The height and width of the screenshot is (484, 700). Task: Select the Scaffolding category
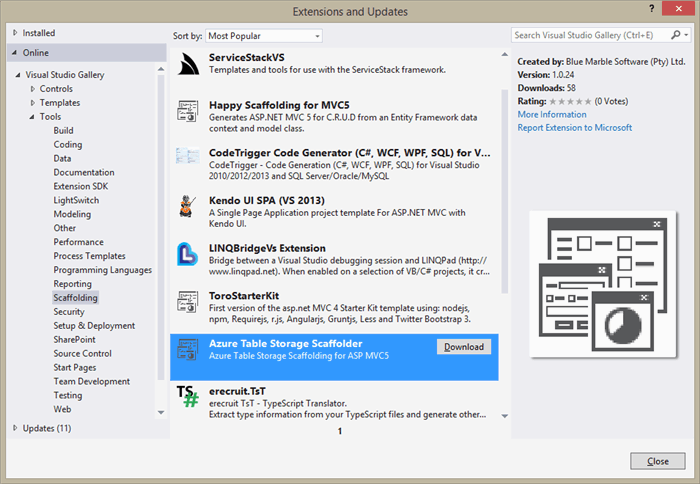click(75, 297)
